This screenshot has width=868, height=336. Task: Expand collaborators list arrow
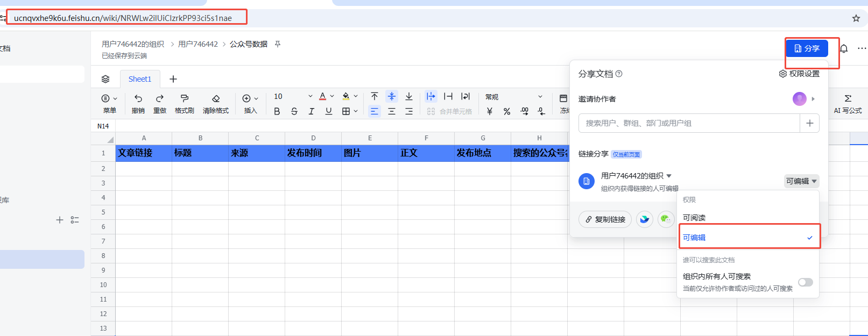pos(813,99)
